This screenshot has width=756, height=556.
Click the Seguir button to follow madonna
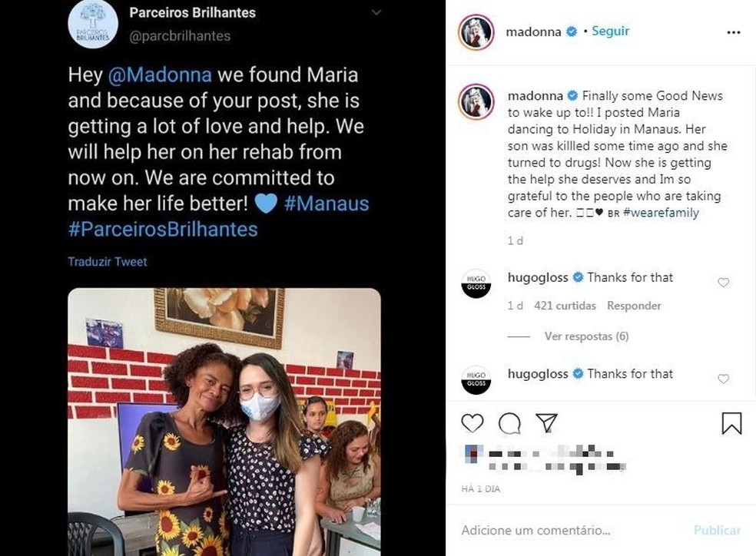pyautogui.click(x=610, y=31)
